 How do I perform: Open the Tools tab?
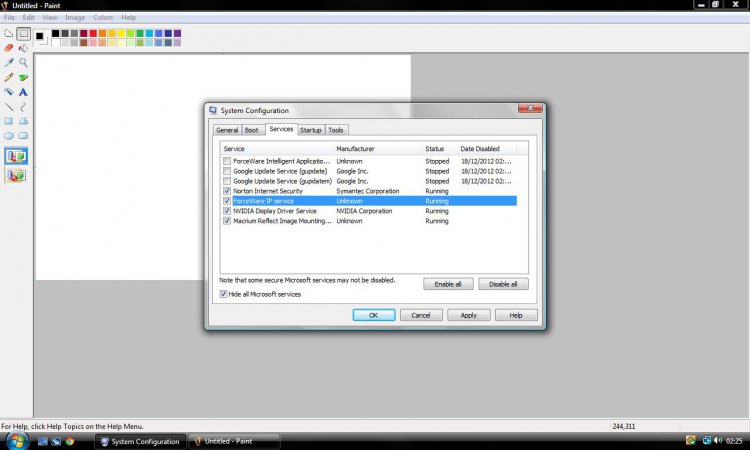pyautogui.click(x=336, y=130)
